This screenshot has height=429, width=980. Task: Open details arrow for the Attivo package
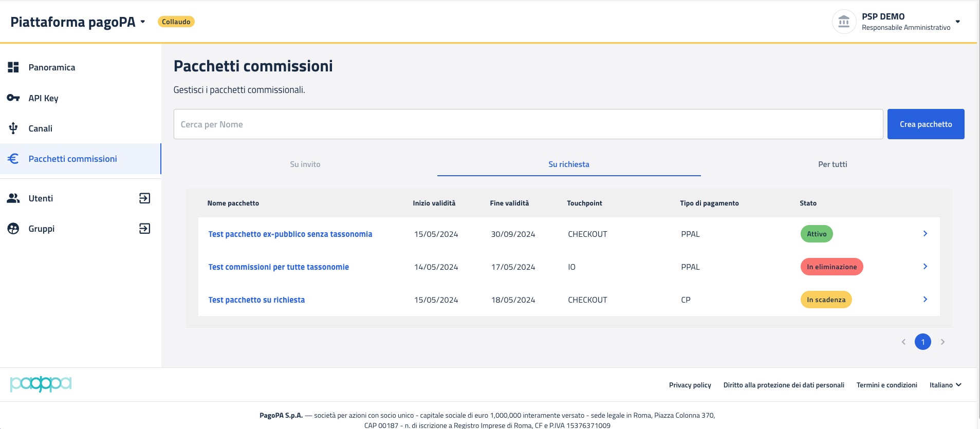tap(925, 234)
